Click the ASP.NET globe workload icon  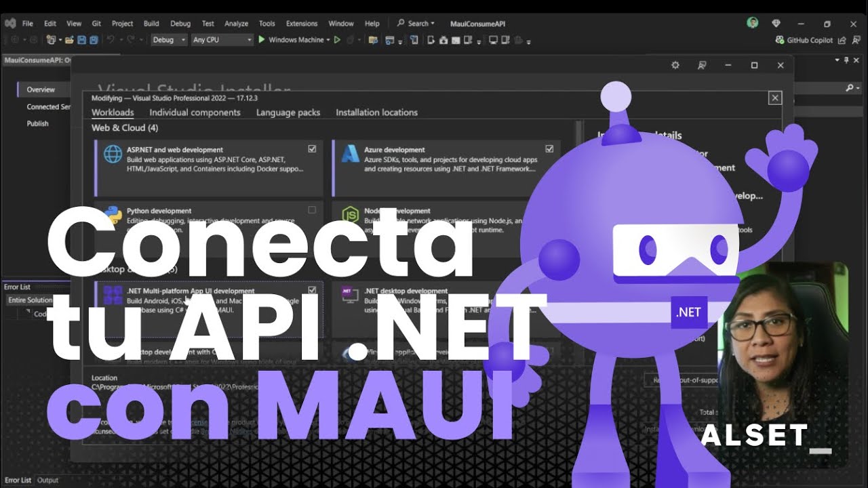coord(113,154)
